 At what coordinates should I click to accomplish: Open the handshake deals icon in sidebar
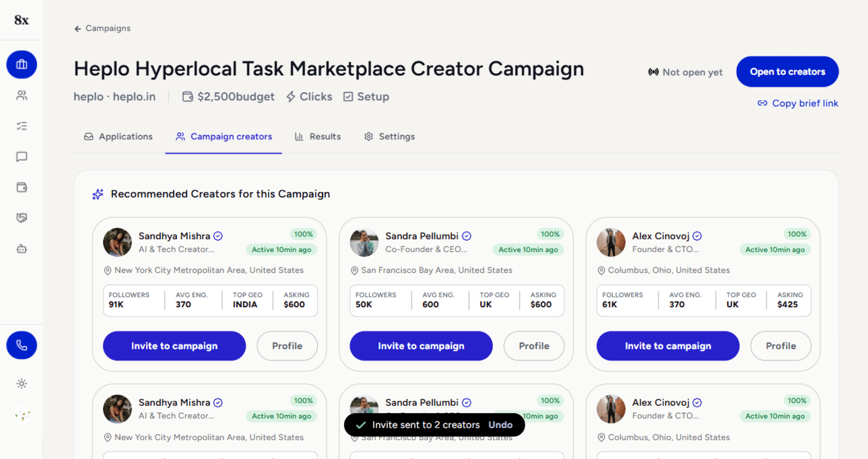pos(22,218)
